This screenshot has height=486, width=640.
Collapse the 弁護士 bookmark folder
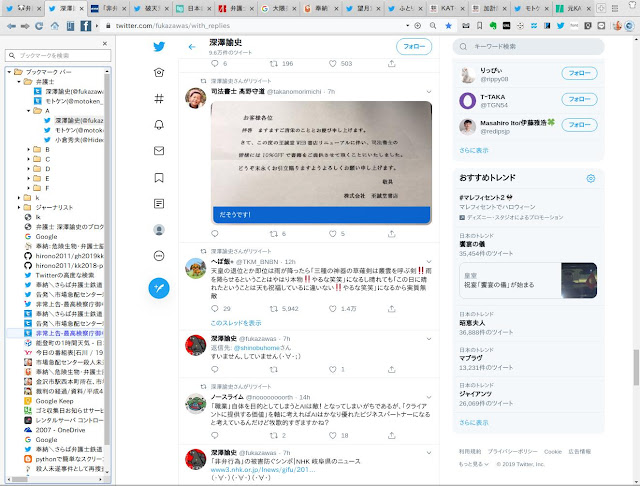click(x=19, y=82)
